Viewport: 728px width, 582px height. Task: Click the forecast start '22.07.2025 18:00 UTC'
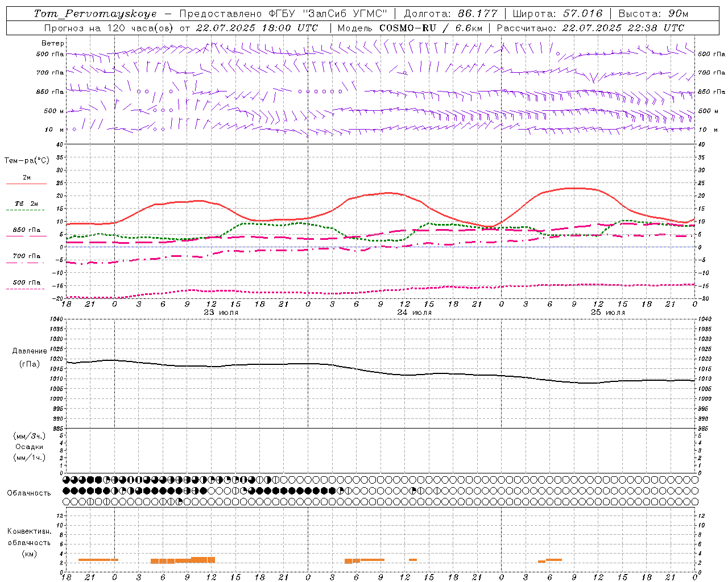257,28
